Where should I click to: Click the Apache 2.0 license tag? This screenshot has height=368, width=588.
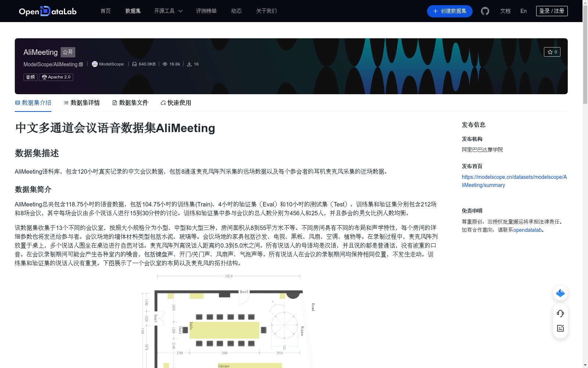[x=55, y=77]
